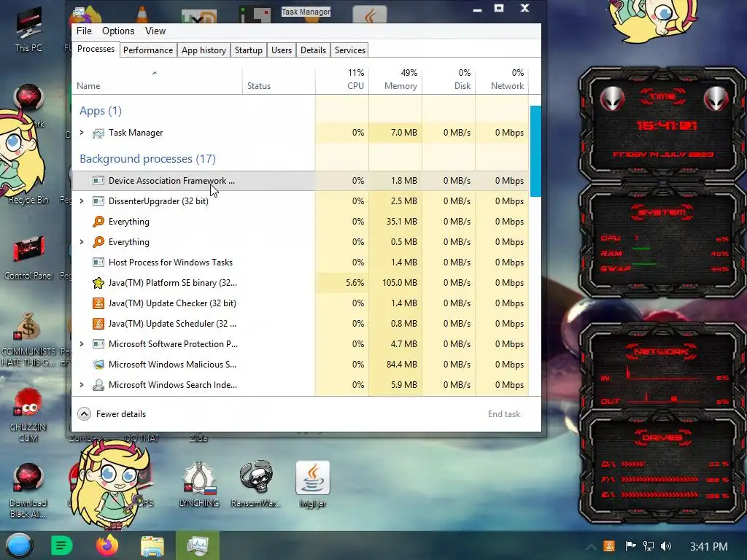Screen dimensions: 747x560
Task: Click the Apps (1) group heading
Action: pyautogui.click(x=101, y=111)
